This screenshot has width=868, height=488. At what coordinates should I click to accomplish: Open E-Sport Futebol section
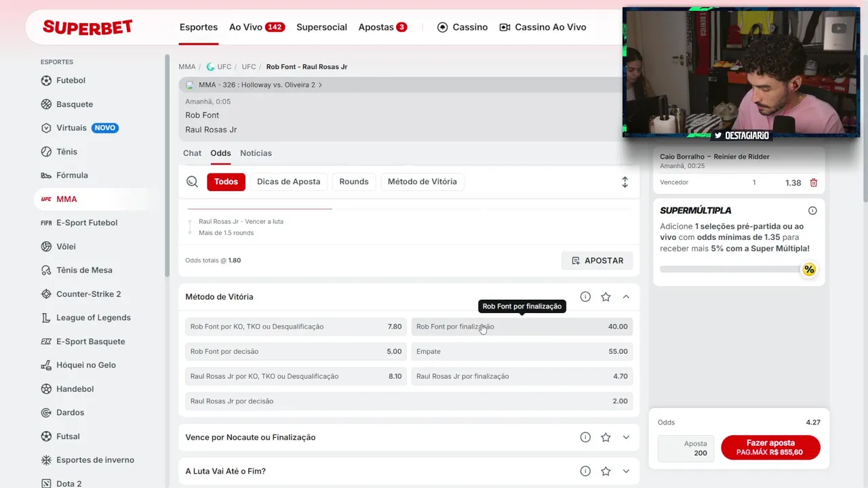[87, 223]
